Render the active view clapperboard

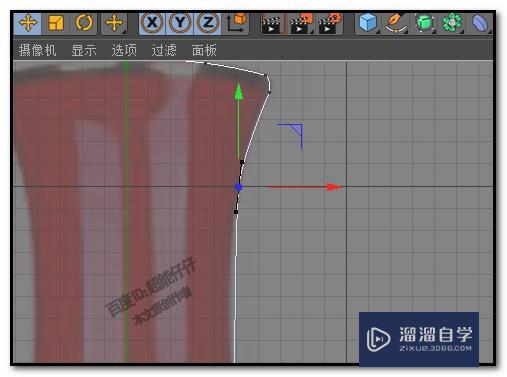pos(272,24)
